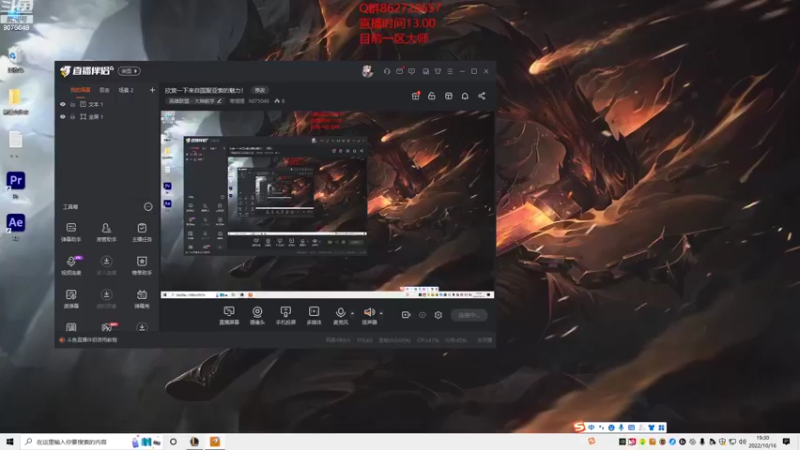Click the microphone icon
This screenshot has height=450, width=800.
pos(340,312)
